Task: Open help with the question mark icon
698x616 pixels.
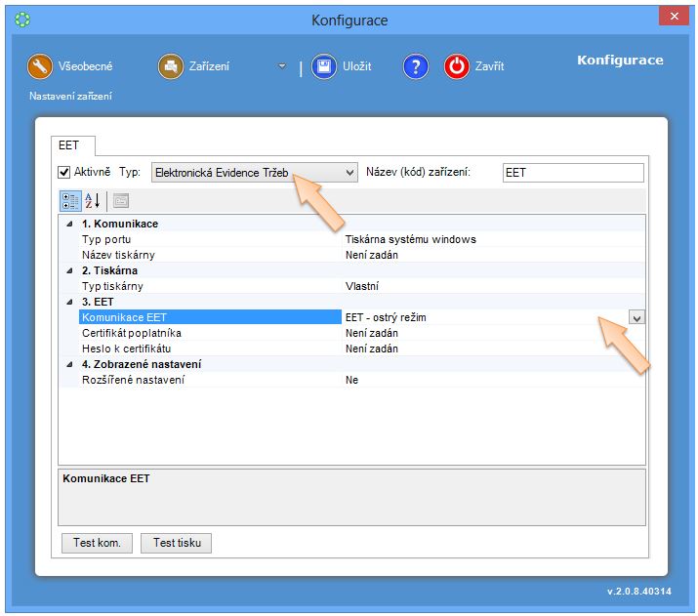Action: (x=416, y=66)
